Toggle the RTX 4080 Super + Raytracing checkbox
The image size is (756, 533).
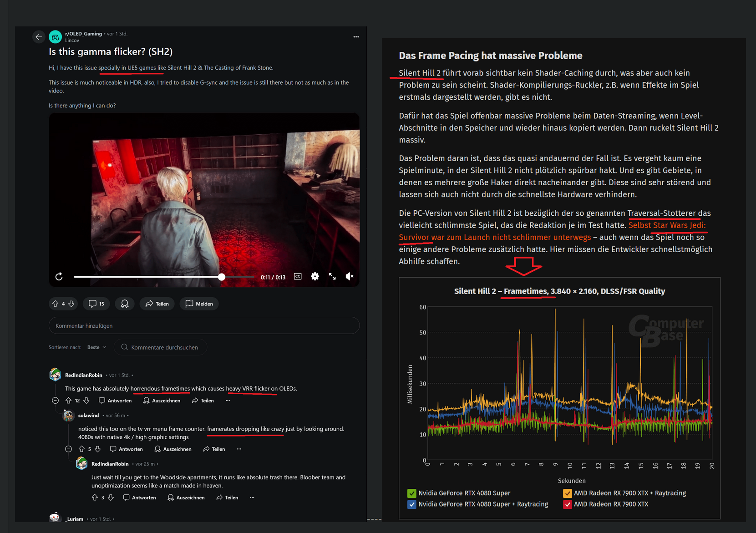click(412, 504)
